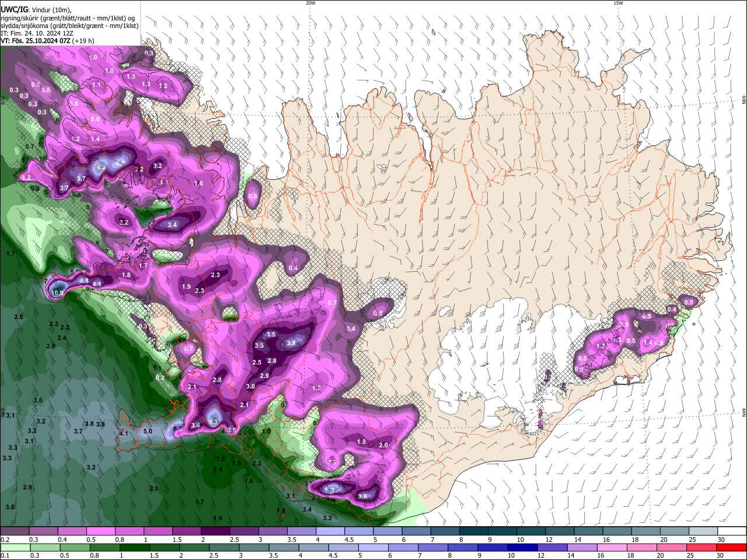The image size is (747, 560).
Task: Click the "5.0" precipitation value on map
Action: [x=148, y=432]
